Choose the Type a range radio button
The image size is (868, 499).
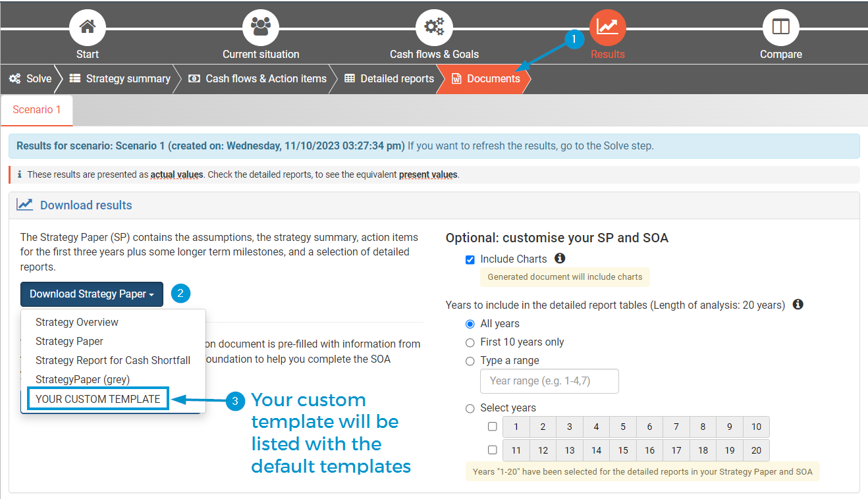click(470, 361)
